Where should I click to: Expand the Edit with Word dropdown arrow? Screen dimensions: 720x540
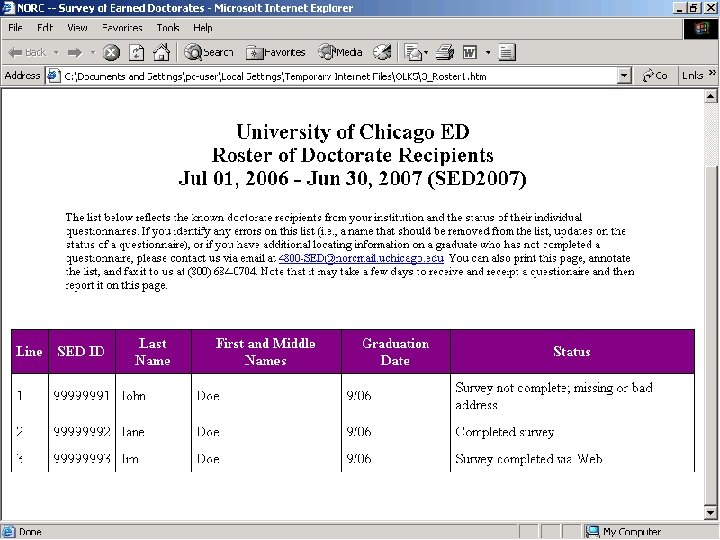pos(488,52)
